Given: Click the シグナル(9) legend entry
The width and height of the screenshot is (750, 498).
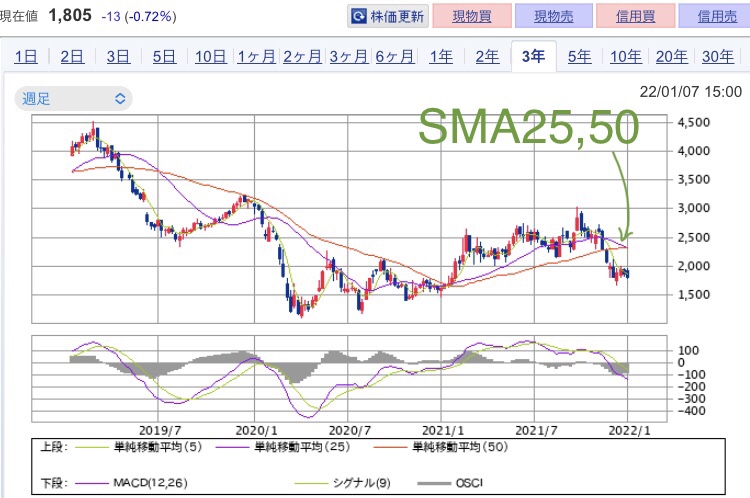Looking at the screenshot, I should point(343,483).
